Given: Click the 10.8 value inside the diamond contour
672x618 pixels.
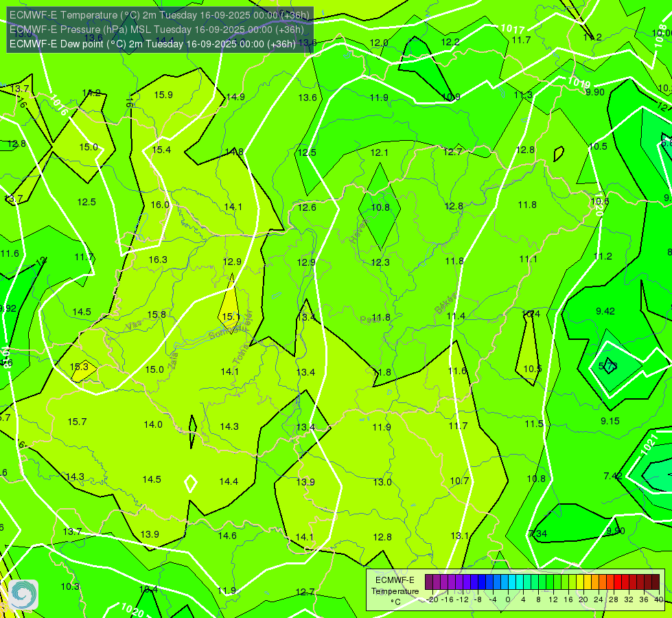Looking at the screenshot, I should [380, 207].
